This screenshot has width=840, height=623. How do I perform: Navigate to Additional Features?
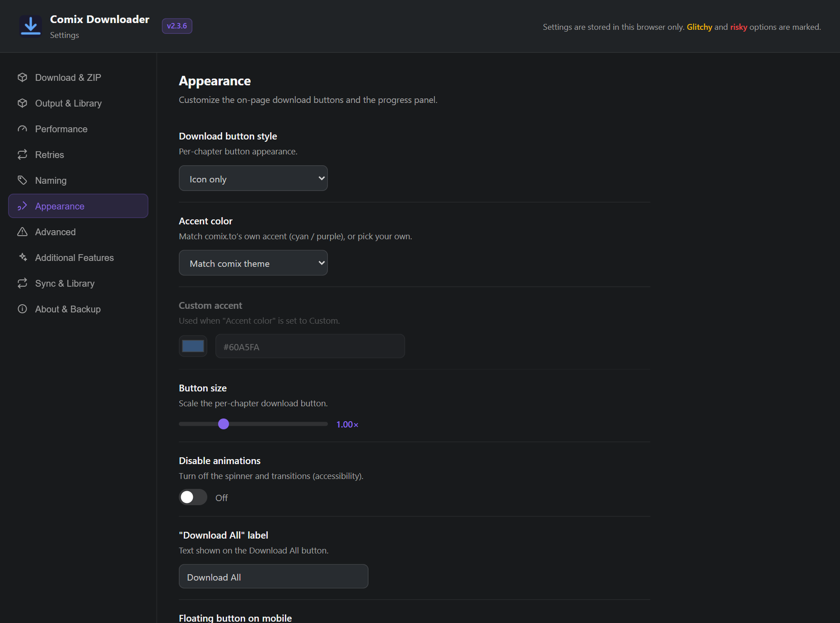(78, 257)
